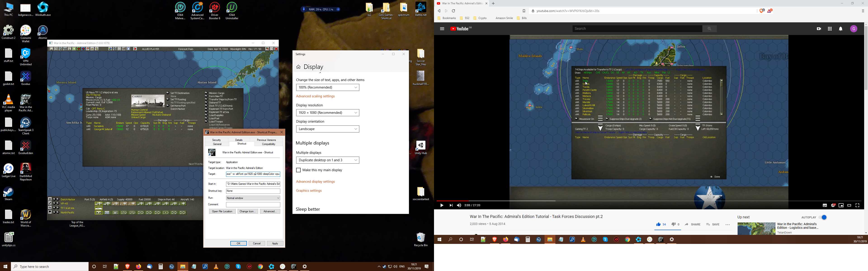
Task: Click the Shortcut key input field
Action: [253, 191]
